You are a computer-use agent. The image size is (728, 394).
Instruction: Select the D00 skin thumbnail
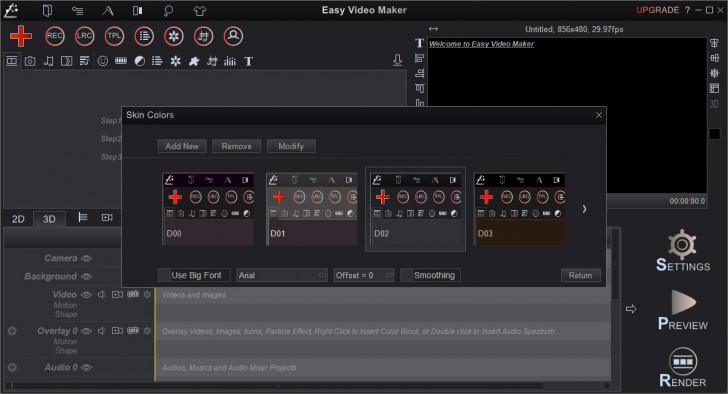coord(208,209)
